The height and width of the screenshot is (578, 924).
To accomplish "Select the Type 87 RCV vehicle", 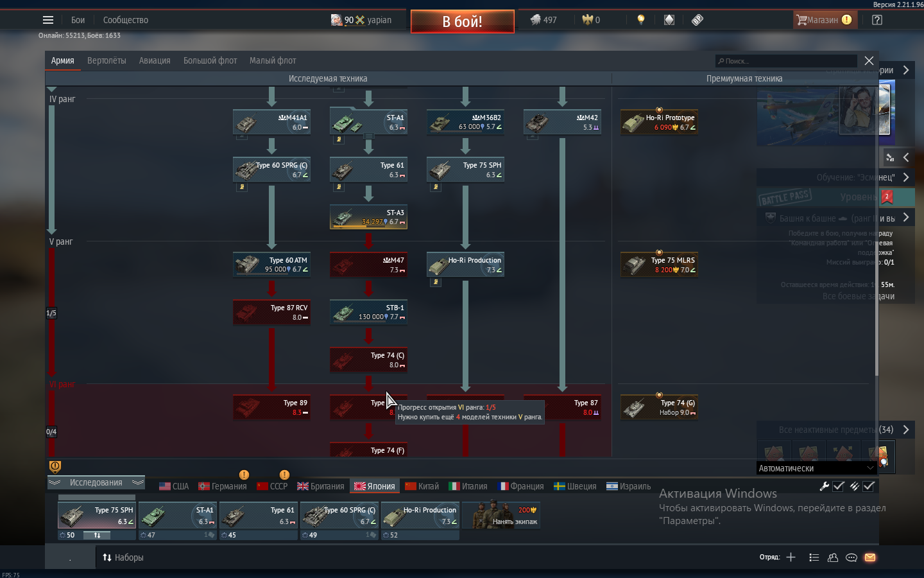I will point(271,312).
